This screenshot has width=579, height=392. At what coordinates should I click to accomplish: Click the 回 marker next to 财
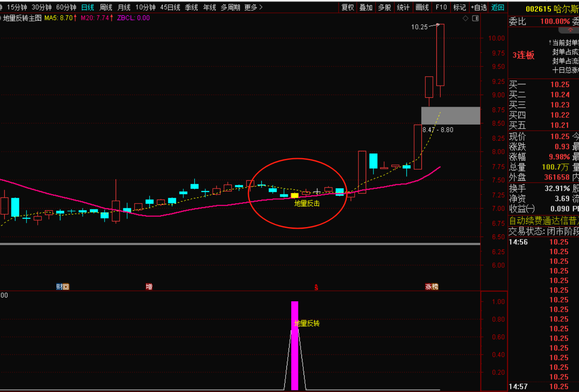[x=66, y=287]
